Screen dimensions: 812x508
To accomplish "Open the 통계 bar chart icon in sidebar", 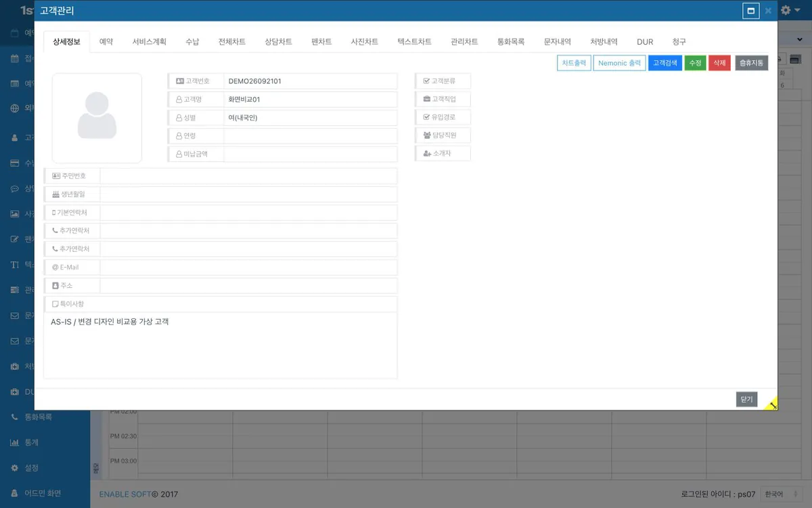I will pos(15,443).
